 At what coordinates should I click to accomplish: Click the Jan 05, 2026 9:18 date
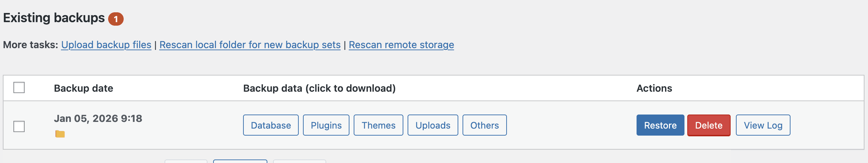tap(98, 118)
